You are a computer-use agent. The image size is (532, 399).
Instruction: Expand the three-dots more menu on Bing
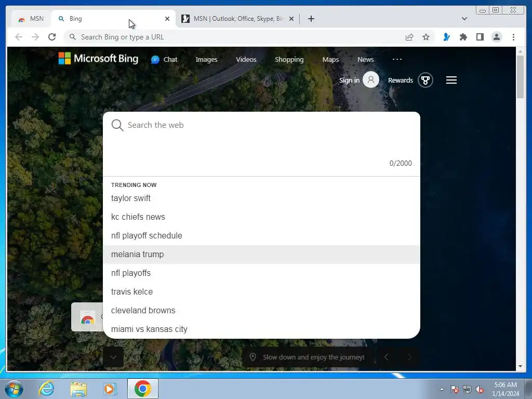click(397, 59)
